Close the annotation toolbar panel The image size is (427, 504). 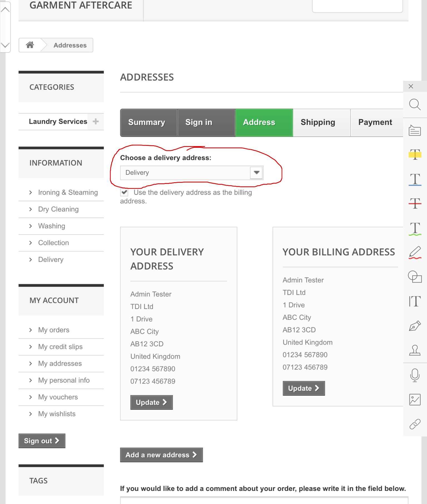(x=411, y=86)
